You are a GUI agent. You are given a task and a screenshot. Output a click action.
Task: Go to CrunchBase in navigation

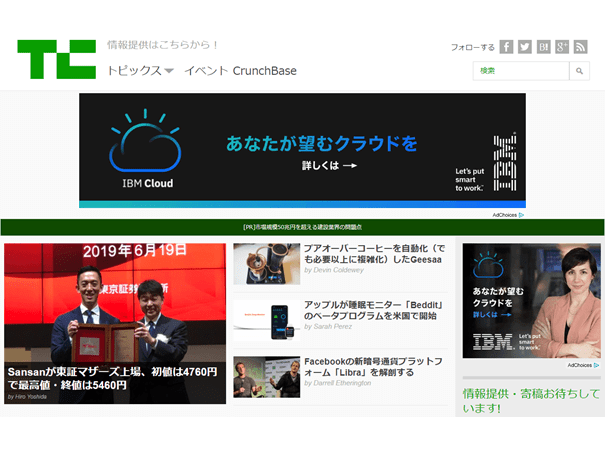[264, 71]
